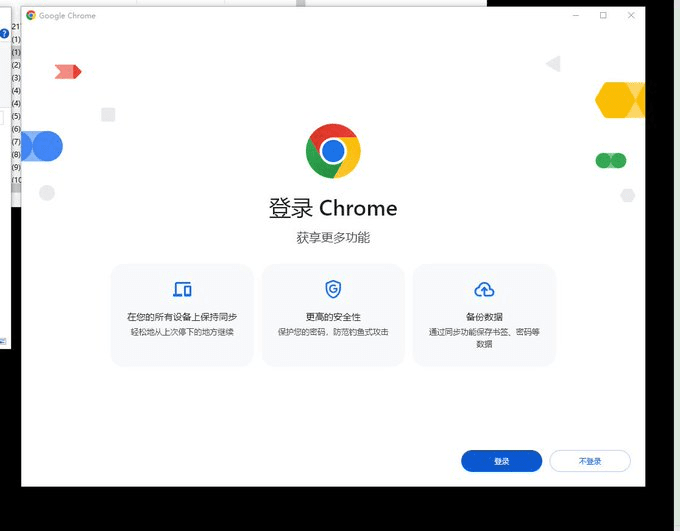
Task: Maximize the Google Chrome window
Action: click(603, 15)
